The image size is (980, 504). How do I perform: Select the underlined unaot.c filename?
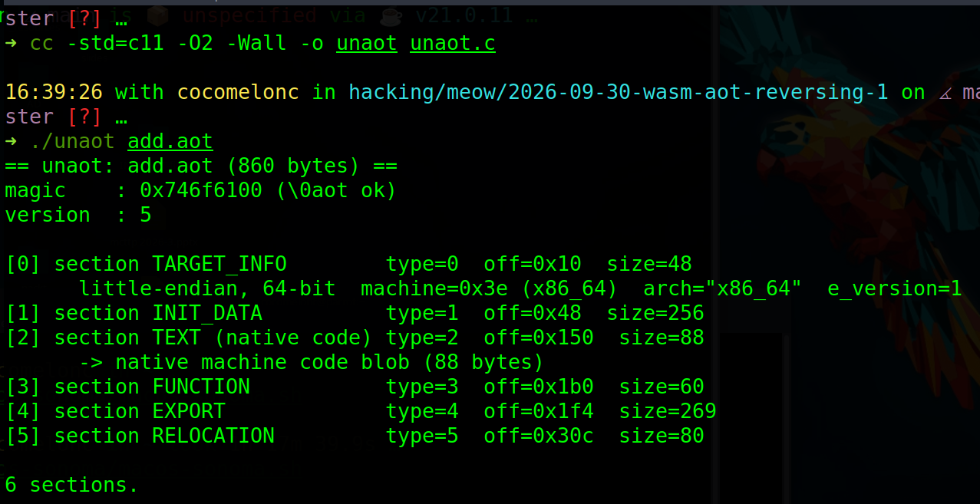(453, 44)
